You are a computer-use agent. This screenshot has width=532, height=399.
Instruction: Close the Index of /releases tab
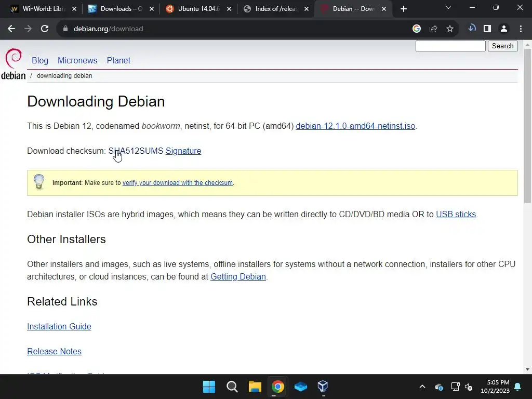tap(307, 9)
